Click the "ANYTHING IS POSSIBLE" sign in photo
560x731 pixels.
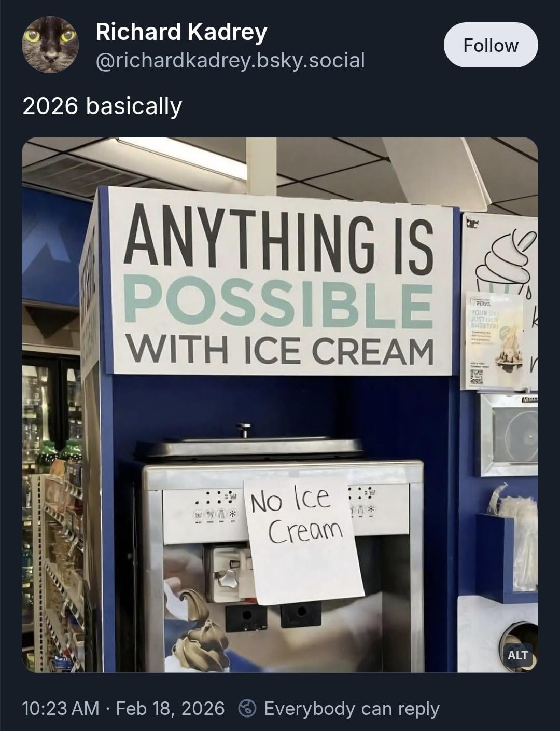click(279, 280)
